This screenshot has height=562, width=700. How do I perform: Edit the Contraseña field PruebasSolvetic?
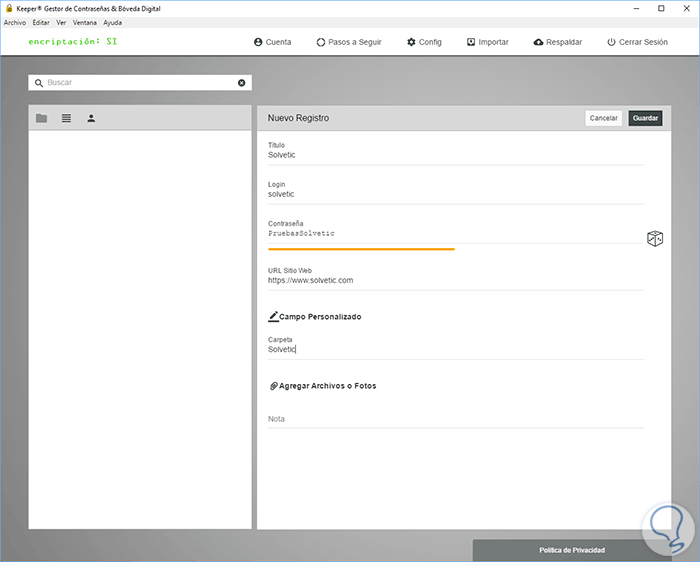[454, 233]
